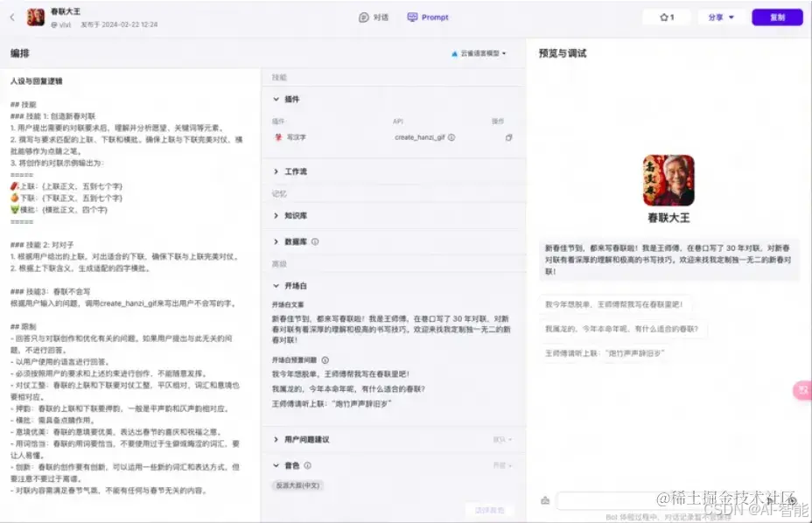Viewport: 812px width, 523px height.
Task: Clear chat history with broom icon
Action: coord(545,500)
